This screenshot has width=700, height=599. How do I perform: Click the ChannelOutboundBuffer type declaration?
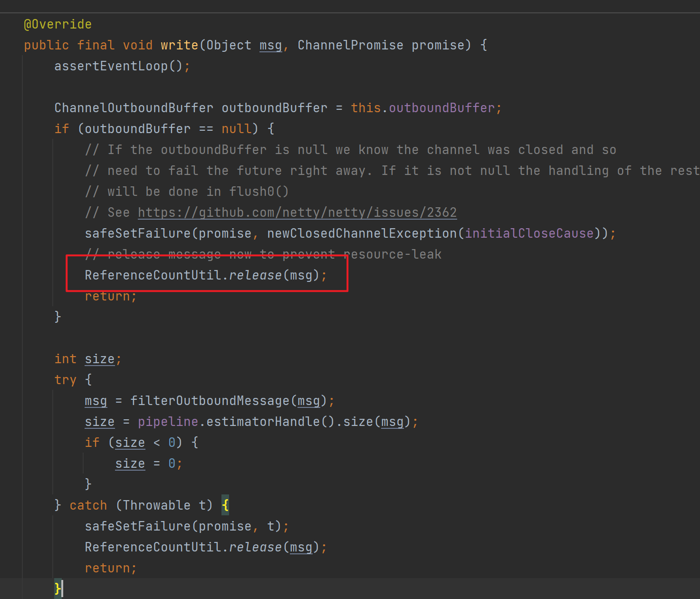tap(134, 108)
